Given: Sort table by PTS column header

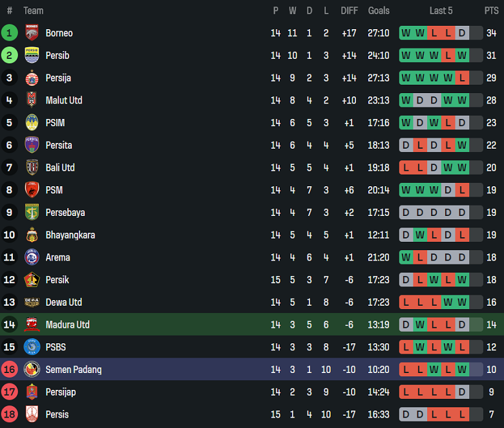Looking at the screenshot, I should 491,10.
